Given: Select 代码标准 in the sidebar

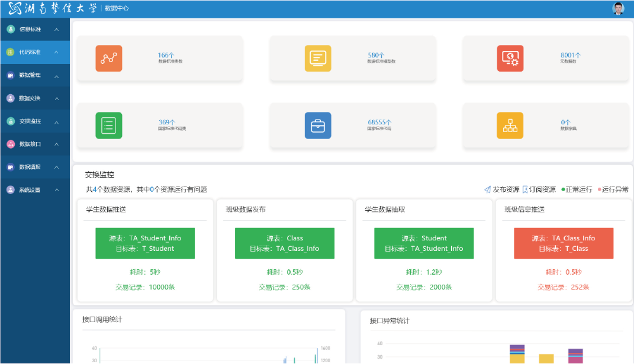Looking at the screenshot, I should tap(30, 52).
